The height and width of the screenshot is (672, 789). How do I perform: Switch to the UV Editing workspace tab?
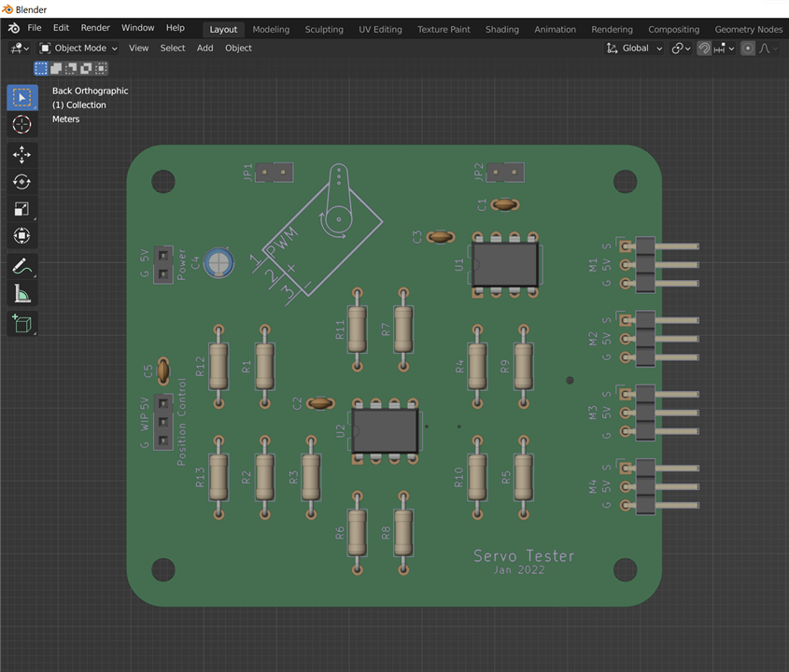380,30
